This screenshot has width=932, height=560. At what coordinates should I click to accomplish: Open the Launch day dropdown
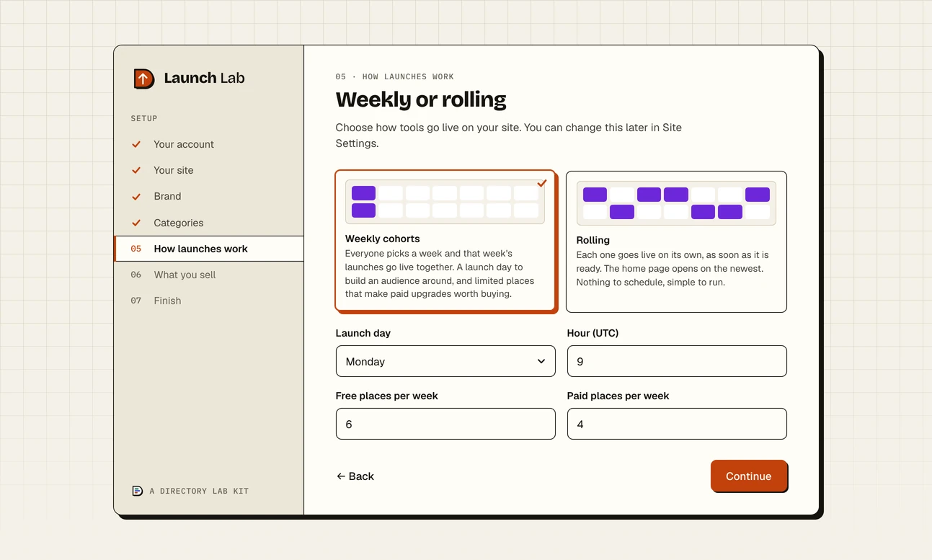click(x=445, y=361)
